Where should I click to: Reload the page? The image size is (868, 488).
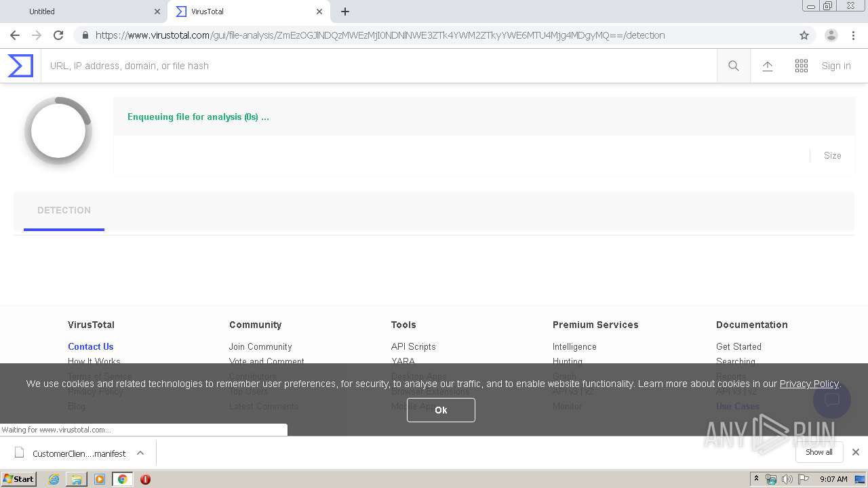(x=58, y=35)
